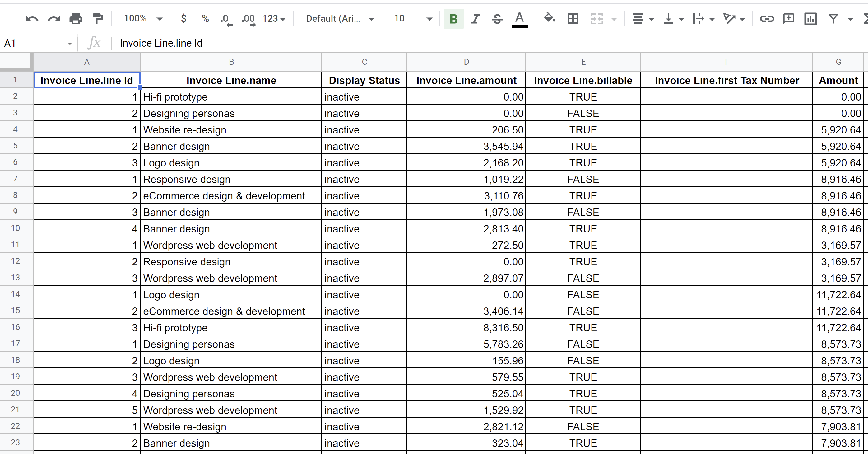
Task: Click the Undo icon
Action: pyautogui.click(x=32, y=19)
